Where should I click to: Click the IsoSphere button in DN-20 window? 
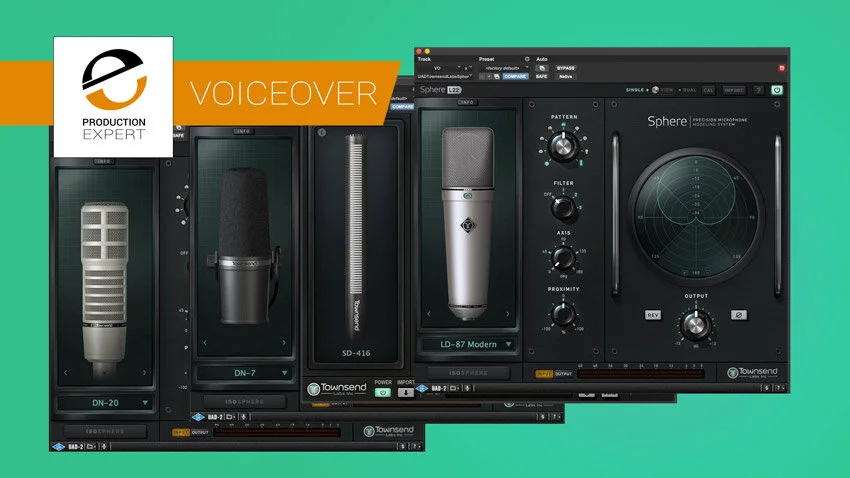105,431
